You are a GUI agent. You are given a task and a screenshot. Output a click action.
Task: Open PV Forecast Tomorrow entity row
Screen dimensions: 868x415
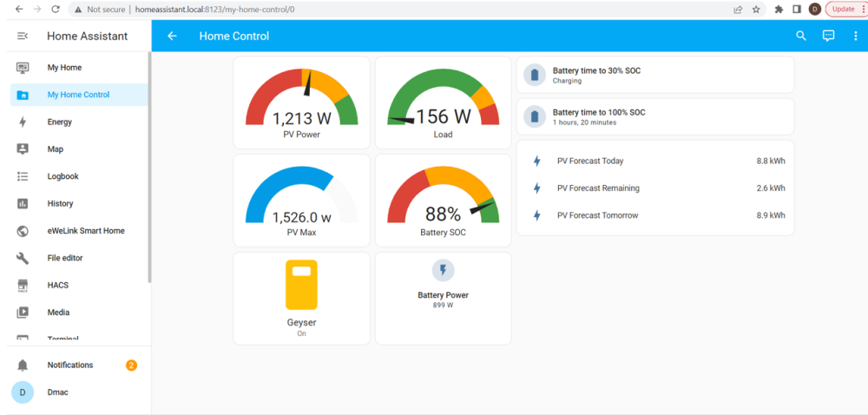click(x=655, y=215)
